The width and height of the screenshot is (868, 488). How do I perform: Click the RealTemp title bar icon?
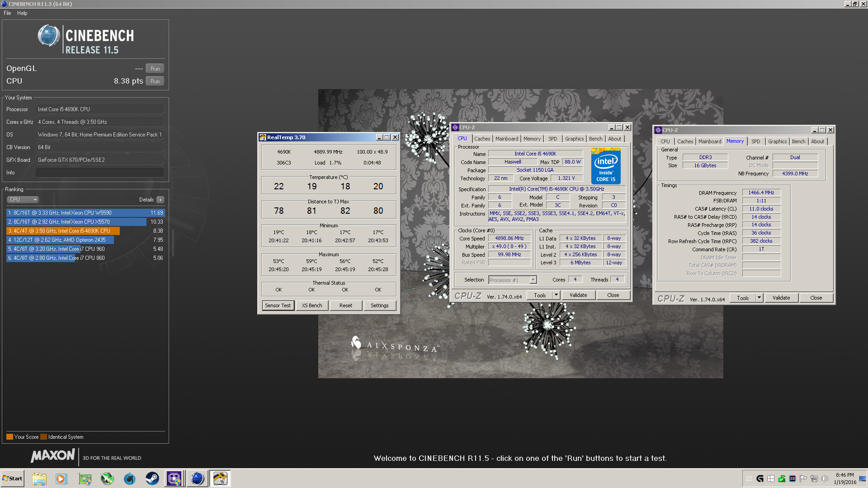pyautogui.click(x=262, y=137)
